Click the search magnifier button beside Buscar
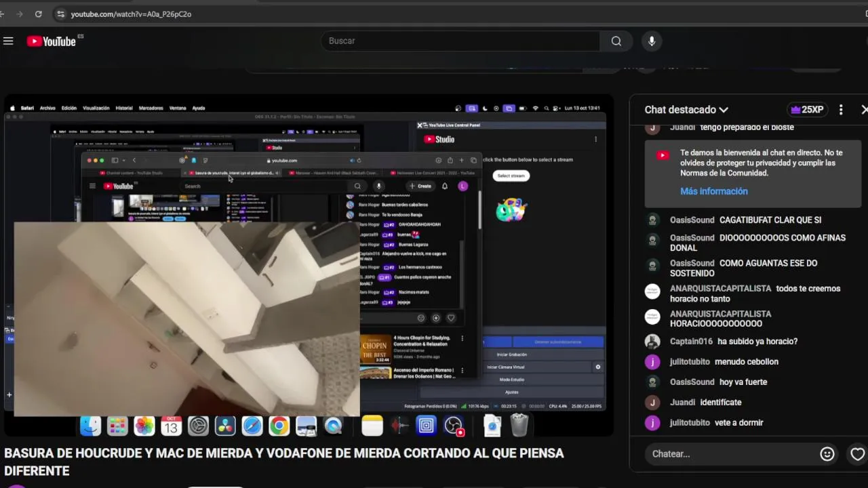The width and height of the screenshot is (868, 488). click(616, 41)
